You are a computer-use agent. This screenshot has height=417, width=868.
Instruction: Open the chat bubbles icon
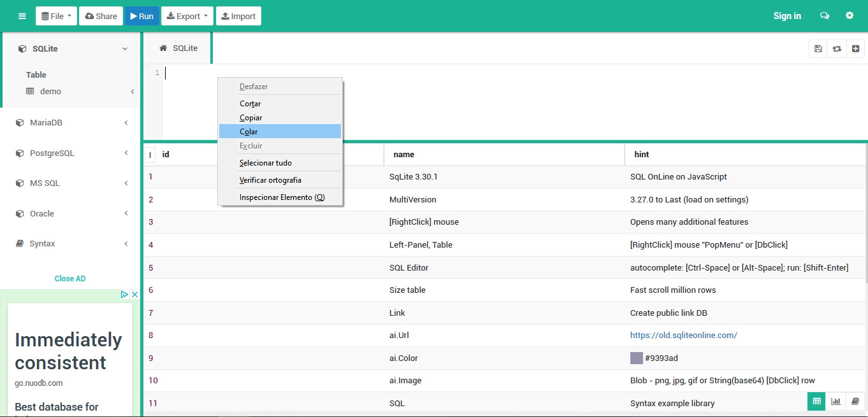tap(825, 16)
